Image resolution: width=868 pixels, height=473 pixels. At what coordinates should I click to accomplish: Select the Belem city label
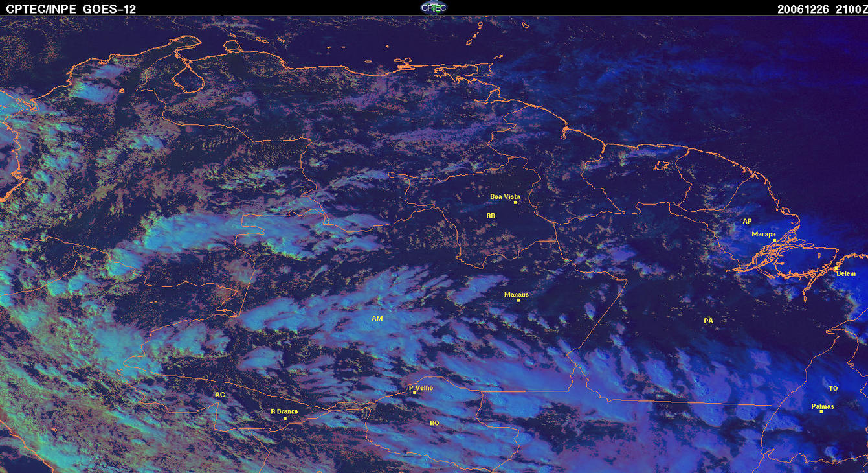(846, 273)
